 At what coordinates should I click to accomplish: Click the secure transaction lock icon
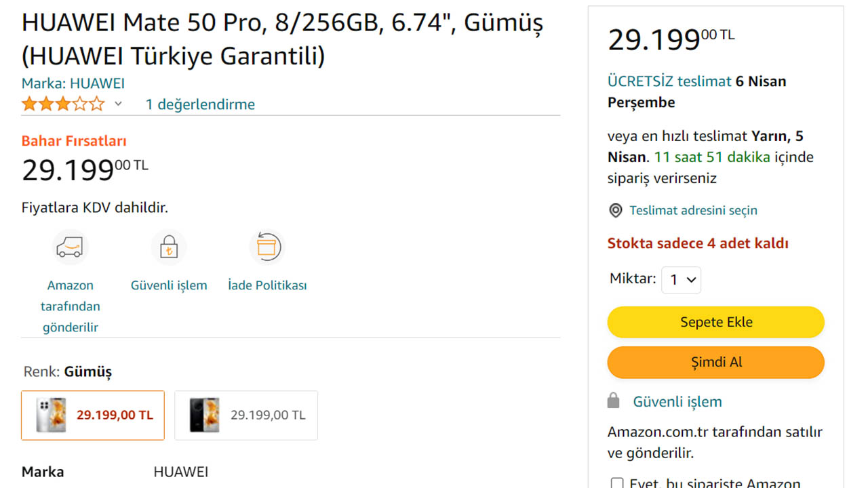tap(168, 247)
